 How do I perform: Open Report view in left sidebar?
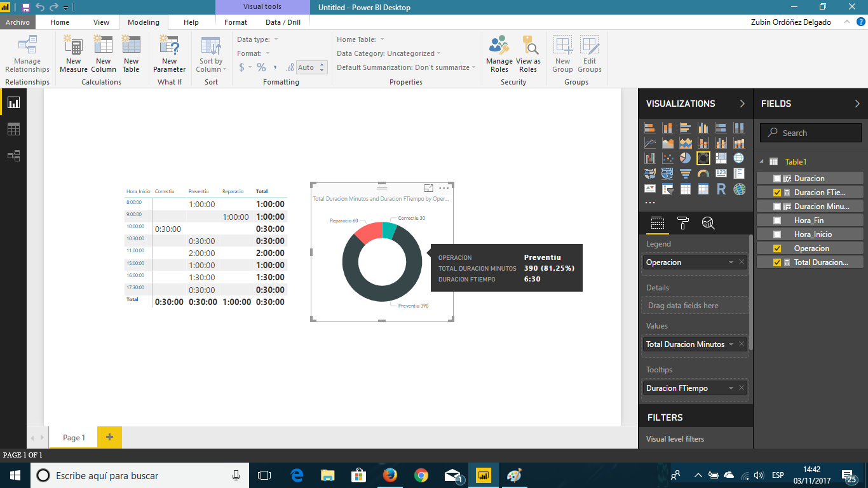click(13, 102)
